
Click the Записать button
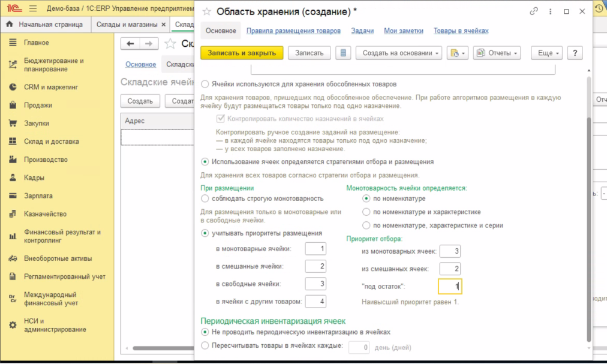[309, 53]
